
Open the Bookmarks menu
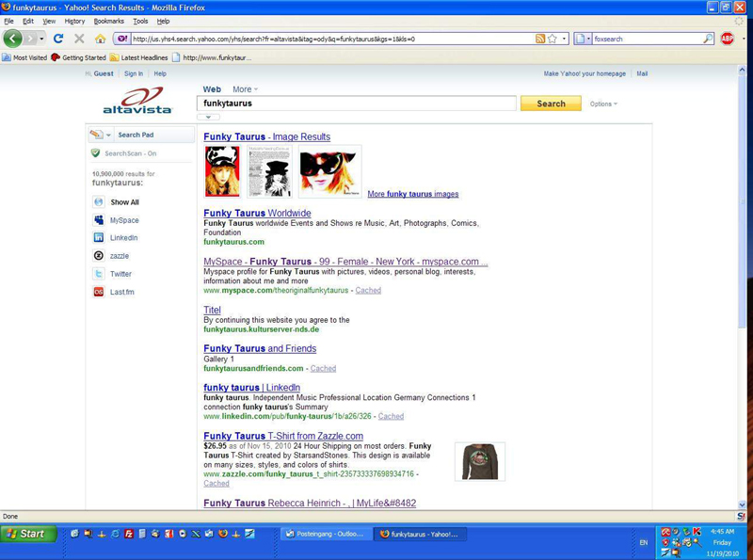109,21
